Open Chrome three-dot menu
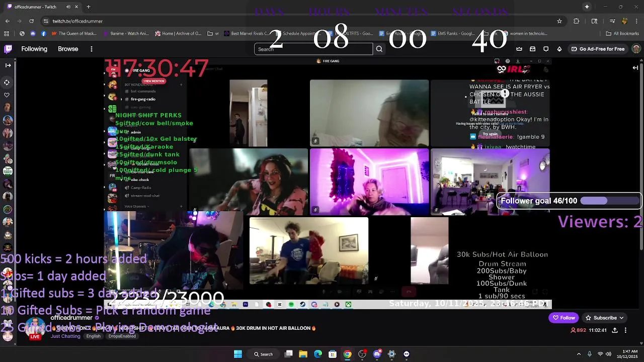The width and height of the screenshot is (644, 362). tap(636, 21)
